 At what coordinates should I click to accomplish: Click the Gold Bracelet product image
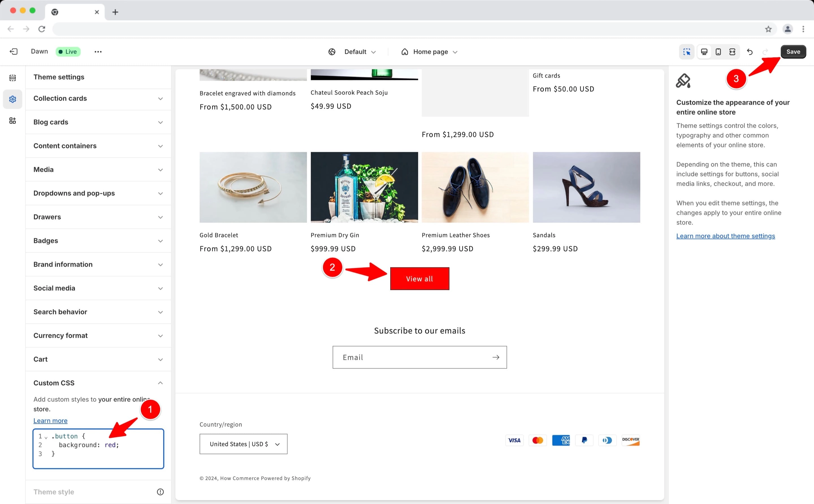point(253,187)
